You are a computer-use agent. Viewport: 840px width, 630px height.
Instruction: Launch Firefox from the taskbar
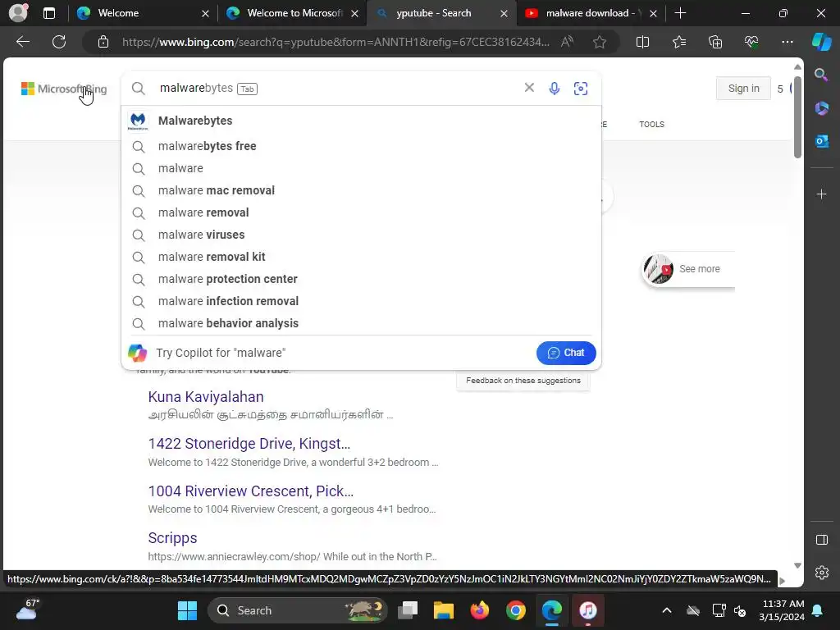(x=479, y=610)
